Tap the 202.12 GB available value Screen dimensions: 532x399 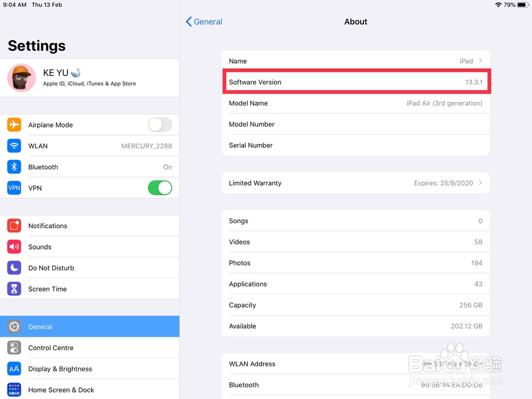click(467, 326)
